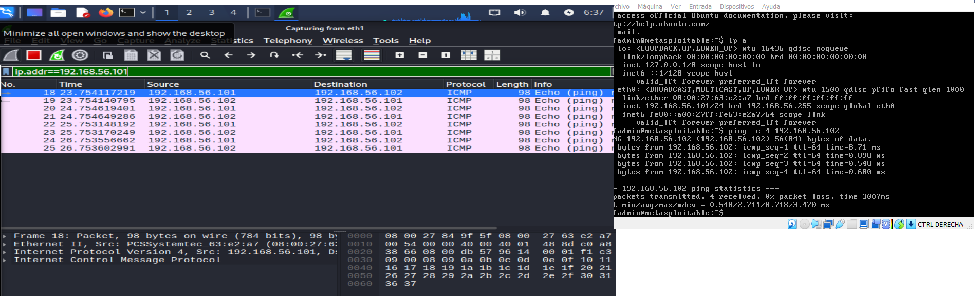Stop the running capture with the red square
The height and width of the screenshot is (296, 980).
[x=34, y=55]
